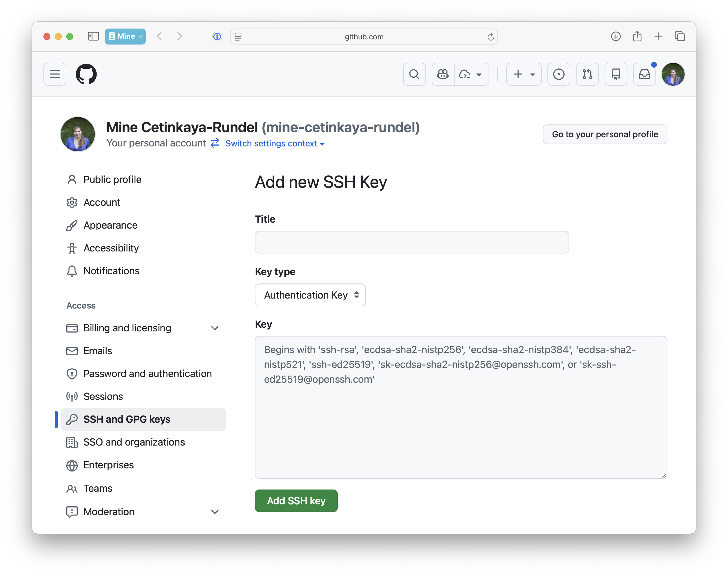Image resolution: width=728 pixels, height=576 pixels.
Task: Open the Issues icon in header
Action: (x=559, y=74)
